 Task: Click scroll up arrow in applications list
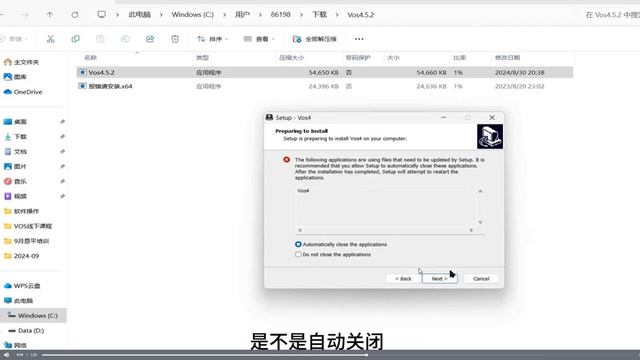tap(480, 191)
